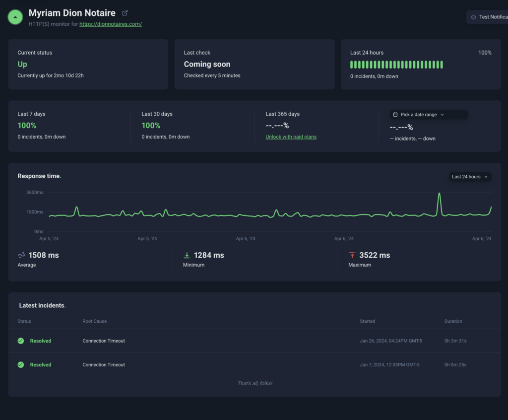Click the last bar in 24-hour uptime strip
508x420 pixels.
[x=441, y=65]
